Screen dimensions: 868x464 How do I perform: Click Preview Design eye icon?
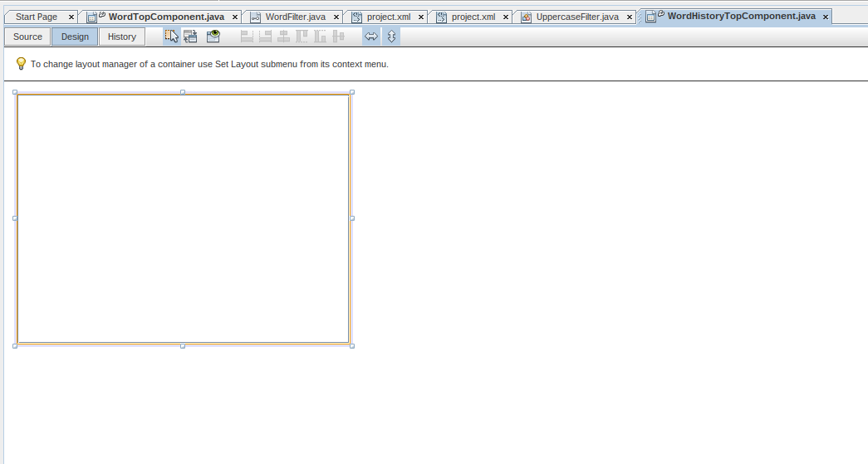[x=213, y=37]
